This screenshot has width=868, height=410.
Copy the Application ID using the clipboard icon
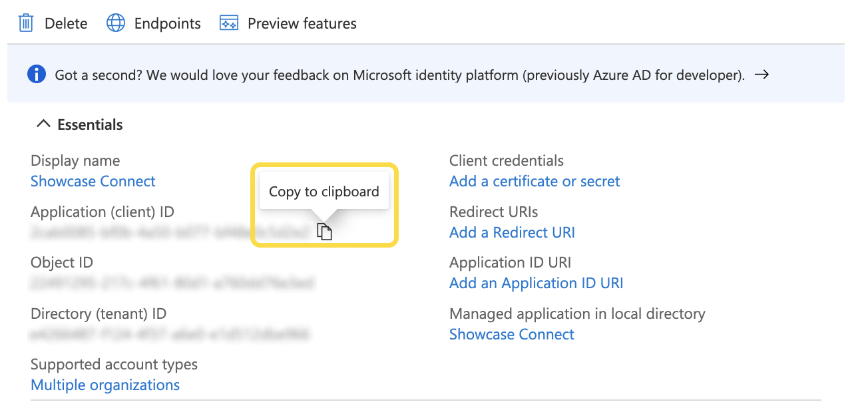pos(325,231)
